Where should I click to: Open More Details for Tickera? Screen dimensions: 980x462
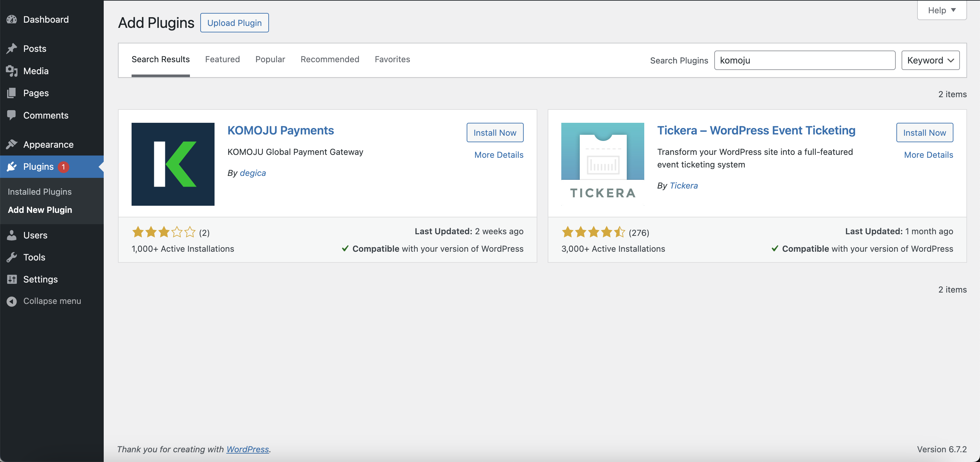(928, 155)
